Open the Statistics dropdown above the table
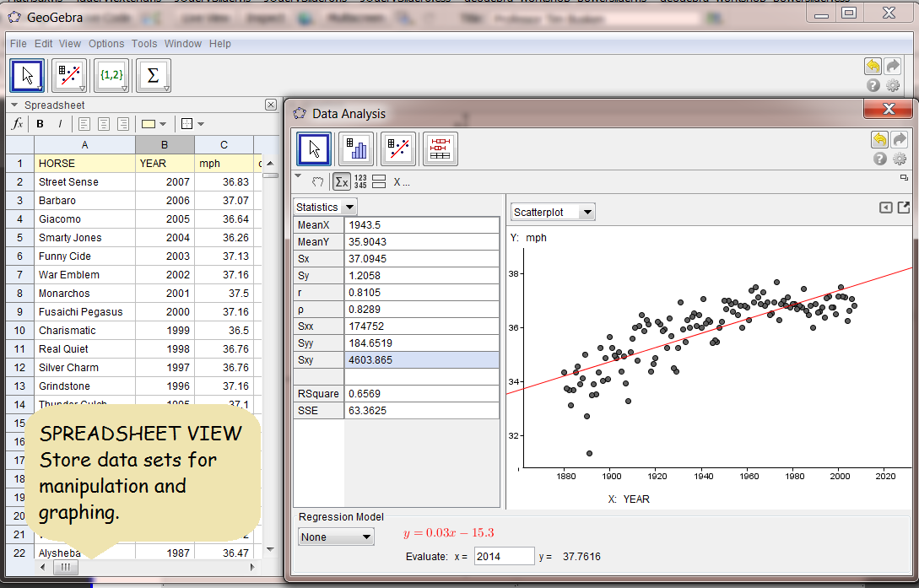This screenshot has height=588, width=919. coord(325,207)
